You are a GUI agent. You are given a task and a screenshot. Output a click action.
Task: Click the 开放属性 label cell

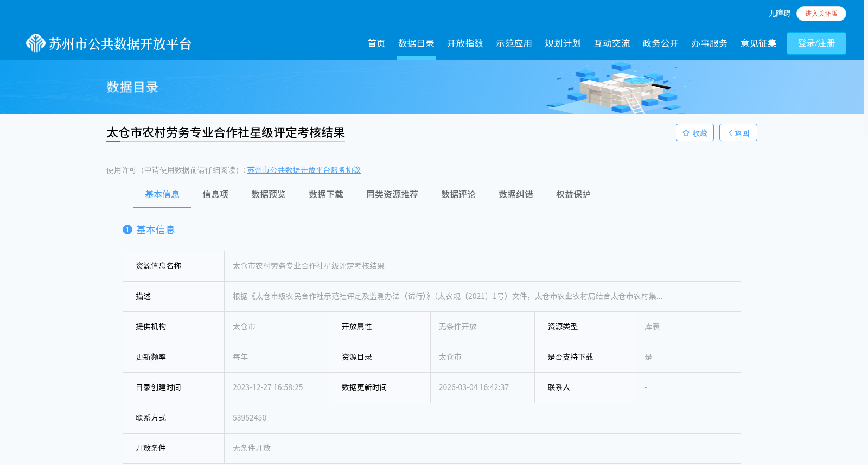point(380,327)
